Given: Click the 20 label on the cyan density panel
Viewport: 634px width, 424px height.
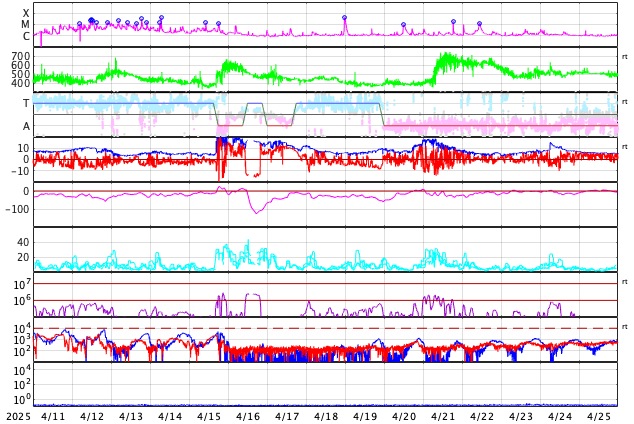Looking at the screenshot, I should coord(23,257).
